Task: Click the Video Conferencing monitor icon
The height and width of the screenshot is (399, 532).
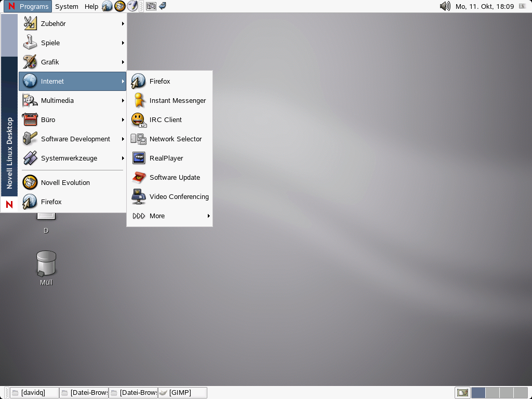Action: 138,196
